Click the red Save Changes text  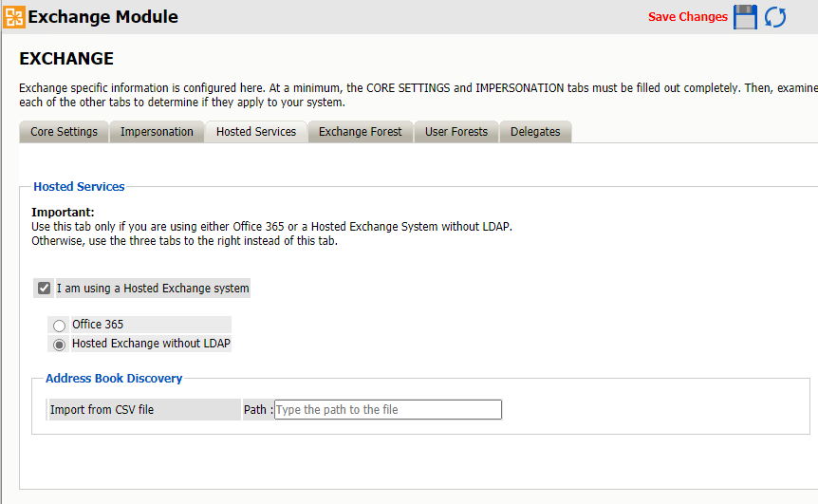(x=687, y=17)
